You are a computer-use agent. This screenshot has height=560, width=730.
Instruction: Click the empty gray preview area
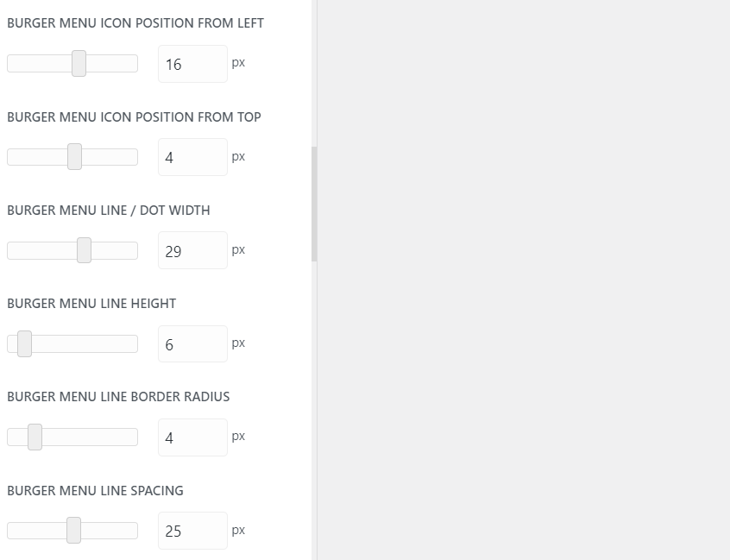pos(523,280)
